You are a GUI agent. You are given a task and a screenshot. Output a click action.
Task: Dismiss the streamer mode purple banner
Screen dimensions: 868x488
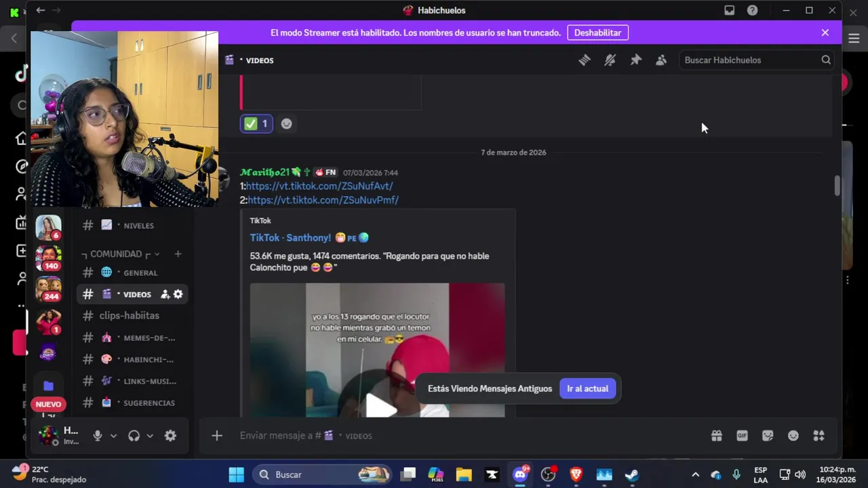tap(825, 33)
